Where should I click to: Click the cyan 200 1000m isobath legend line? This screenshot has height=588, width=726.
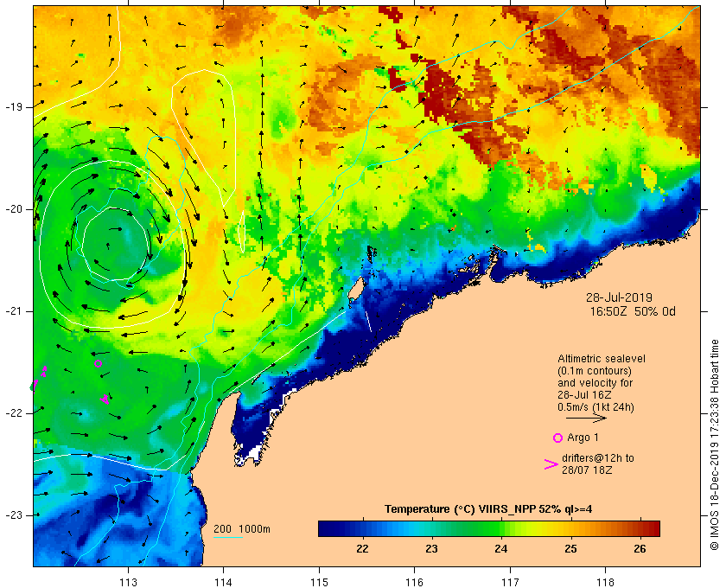228,538
